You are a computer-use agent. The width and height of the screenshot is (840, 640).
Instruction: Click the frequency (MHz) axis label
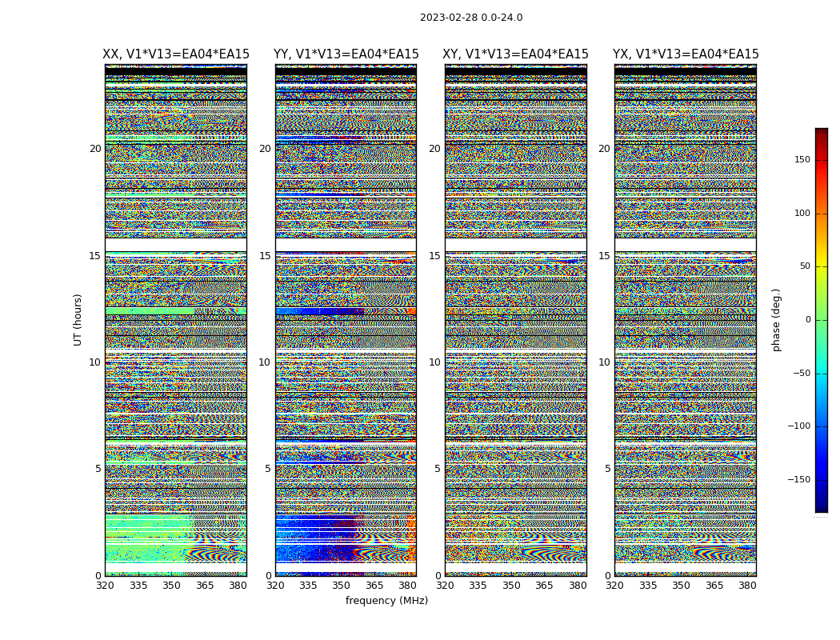pos(386,601)
